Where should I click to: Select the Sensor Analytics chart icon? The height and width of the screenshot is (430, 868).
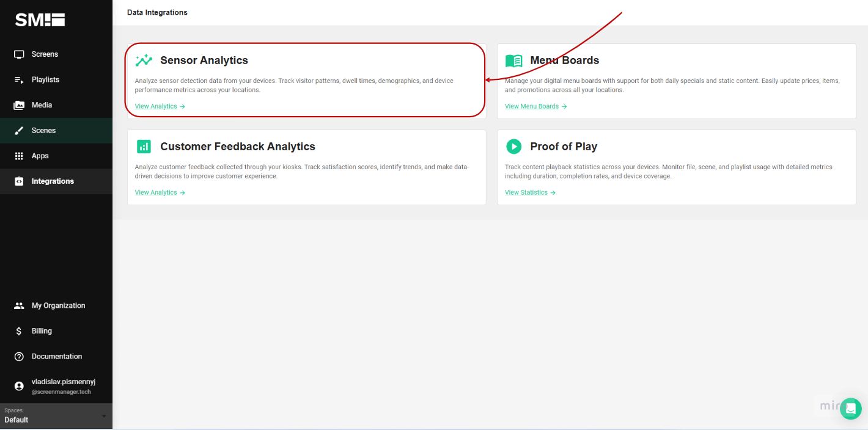(x=143, y=60)
